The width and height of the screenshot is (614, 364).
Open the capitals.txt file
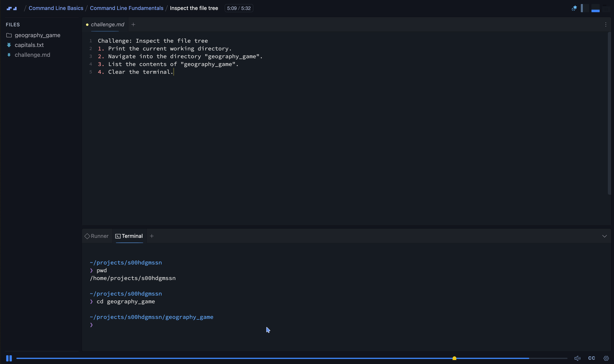29,45
